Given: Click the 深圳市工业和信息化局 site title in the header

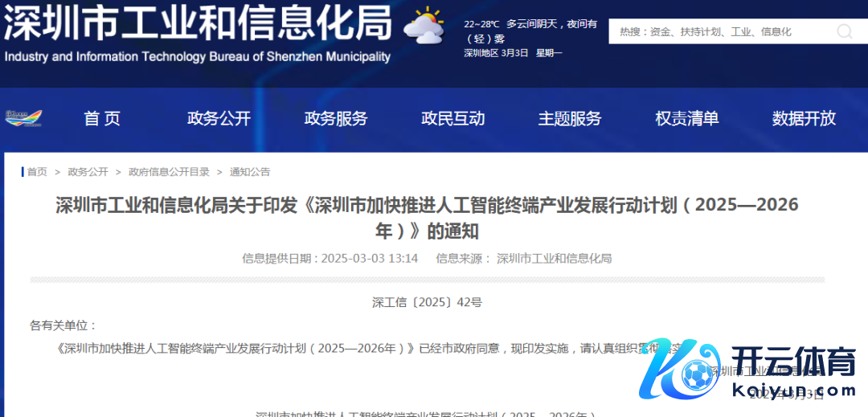Looking at the screenshot, I should [x=198, y=24].
